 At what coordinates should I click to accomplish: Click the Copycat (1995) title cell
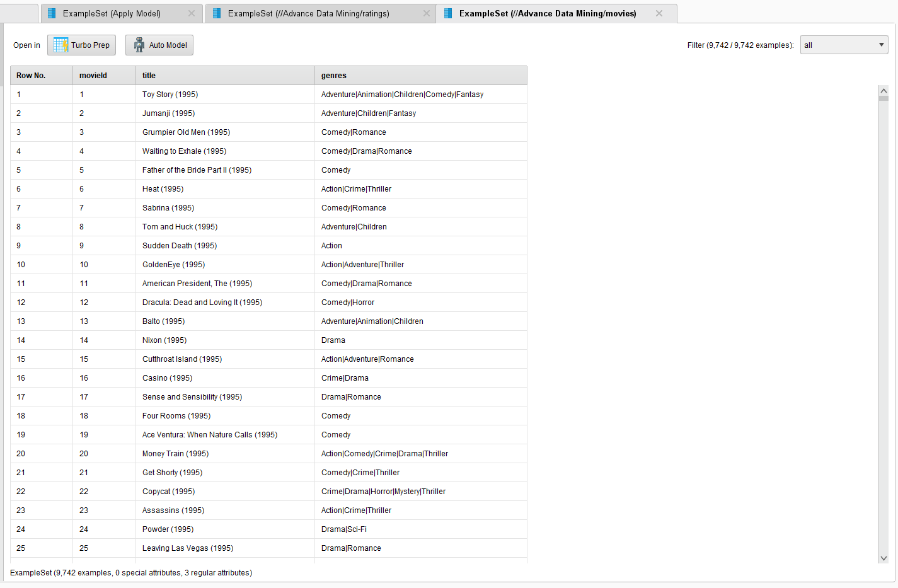pos(225,492)
